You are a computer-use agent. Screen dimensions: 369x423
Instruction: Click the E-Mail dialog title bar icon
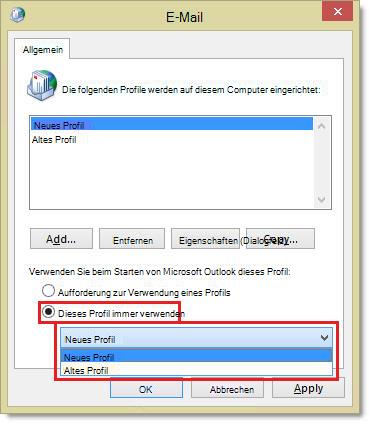click(17, 15)
